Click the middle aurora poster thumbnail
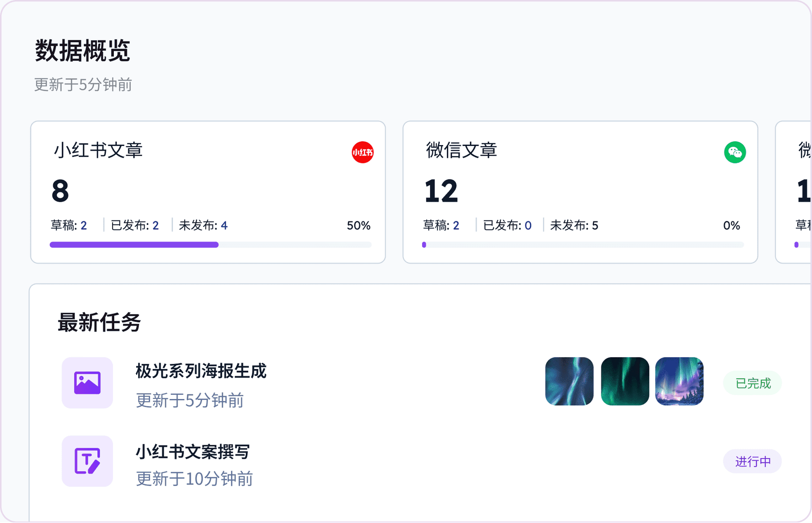This screenshot has height=523, width=812. point(625,381)
